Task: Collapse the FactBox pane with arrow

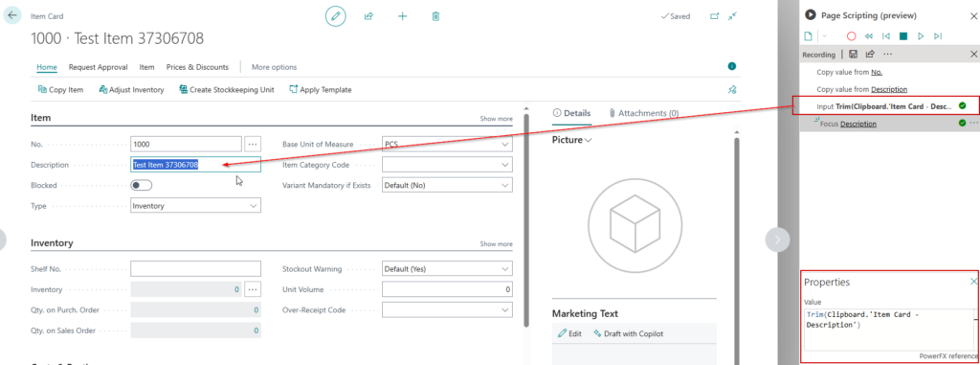Action: [x=777, y=240]
